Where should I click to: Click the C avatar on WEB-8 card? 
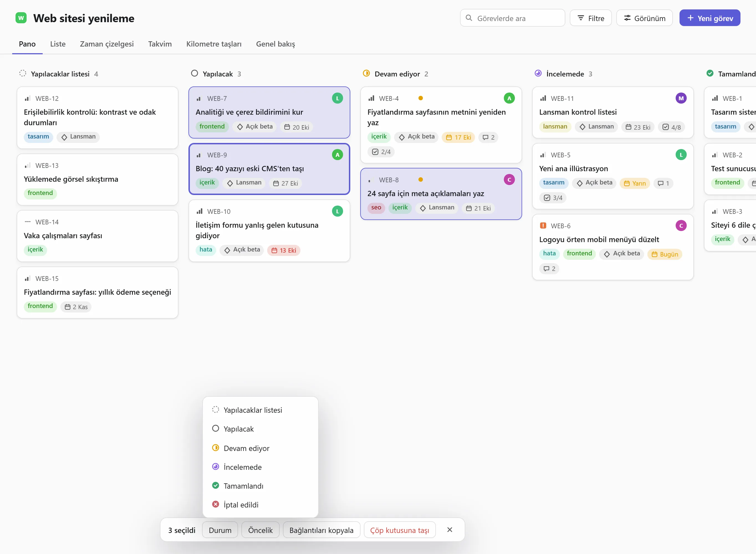(509, 180)
